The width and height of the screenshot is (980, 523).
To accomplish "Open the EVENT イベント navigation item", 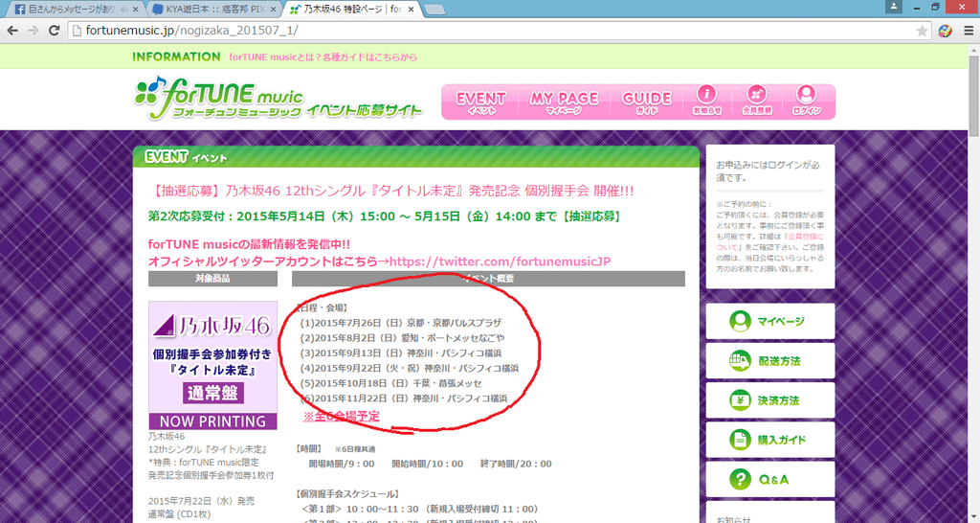I will (x=480, y=102).
